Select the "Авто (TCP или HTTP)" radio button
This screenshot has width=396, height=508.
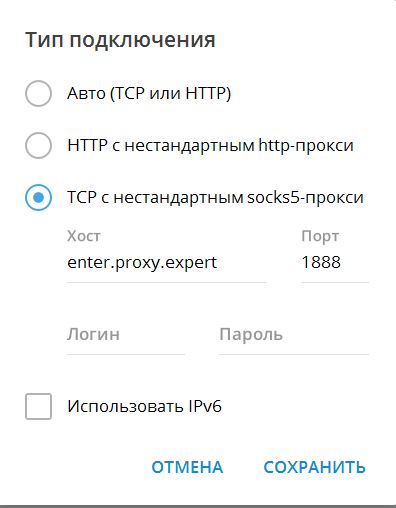[x=38, y=93]
